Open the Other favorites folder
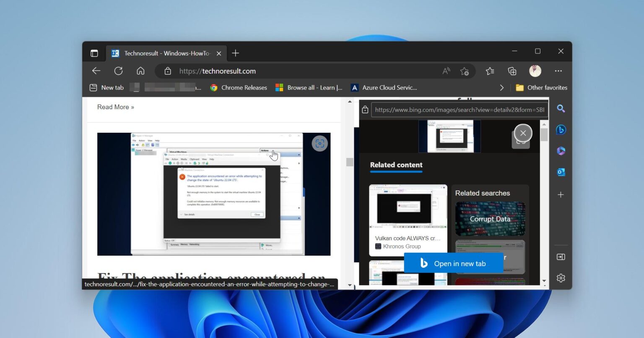The height and width of the screenshot is (338, 644). pyautogui.click(x=541, y=87)
